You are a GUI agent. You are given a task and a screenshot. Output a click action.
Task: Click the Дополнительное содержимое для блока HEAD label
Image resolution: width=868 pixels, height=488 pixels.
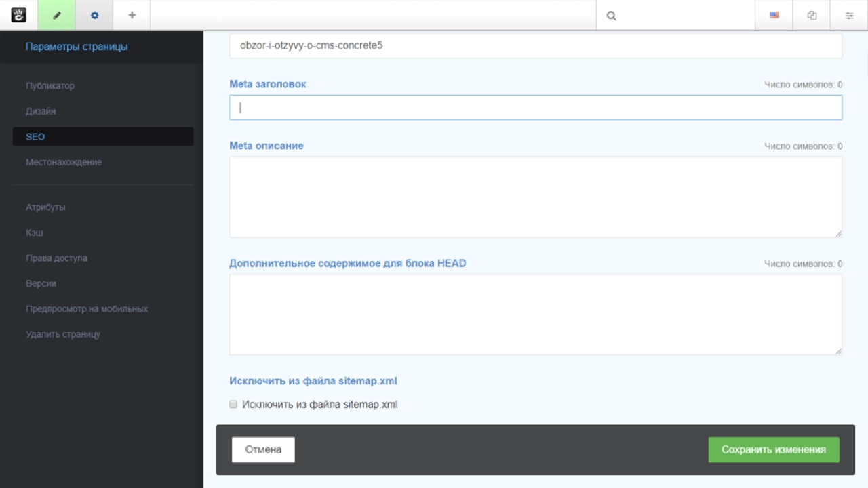click(x=347, y=263)
